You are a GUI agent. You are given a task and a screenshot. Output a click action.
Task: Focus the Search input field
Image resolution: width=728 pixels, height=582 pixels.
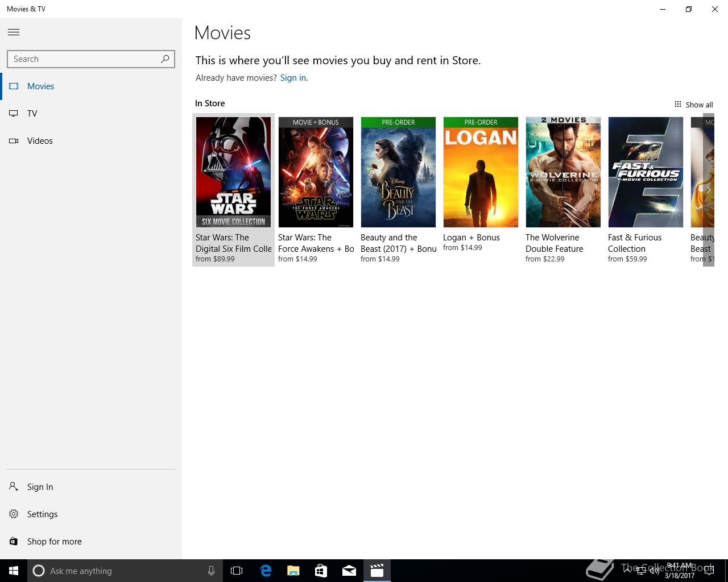[91, 59]
